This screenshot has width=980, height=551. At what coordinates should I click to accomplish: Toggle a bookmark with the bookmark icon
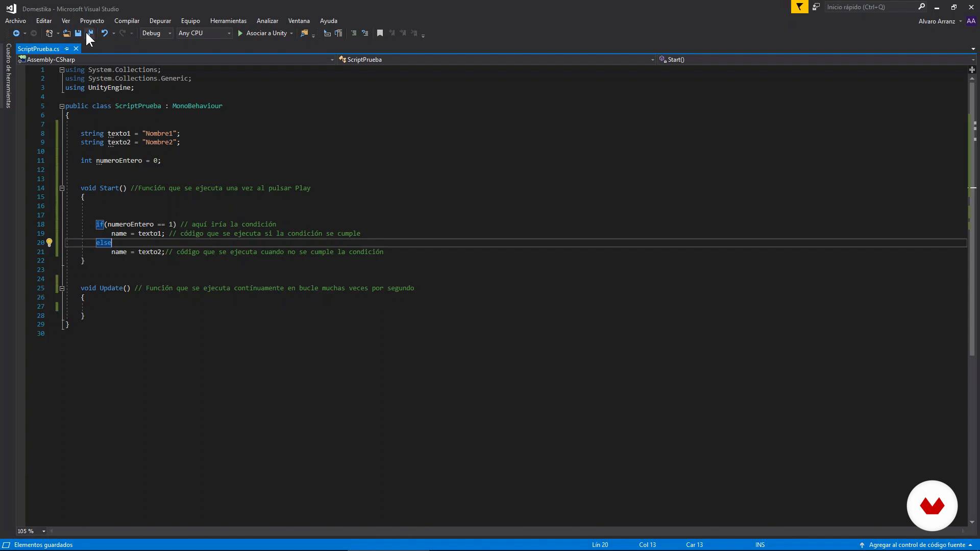pos(380,33)
